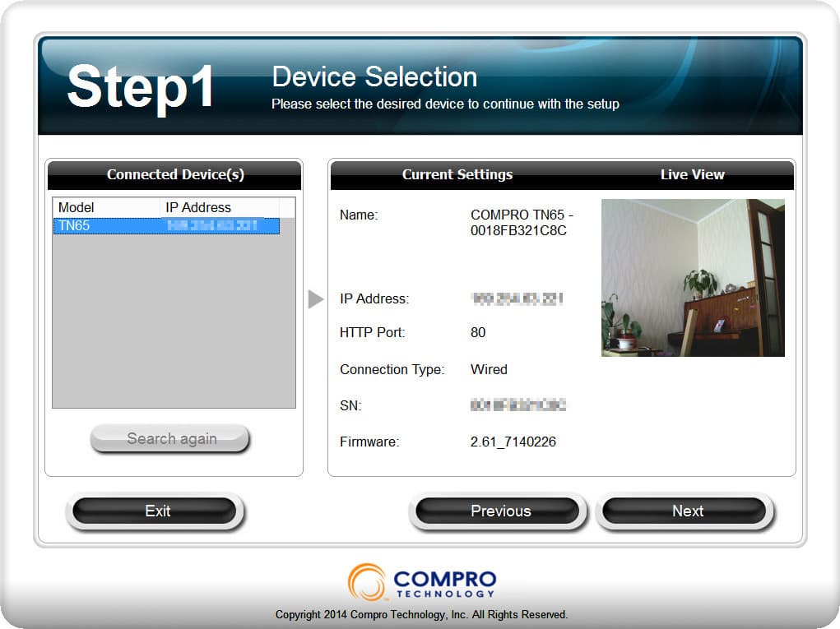Click the Compro Technology logo

click(x=422, y=582)
